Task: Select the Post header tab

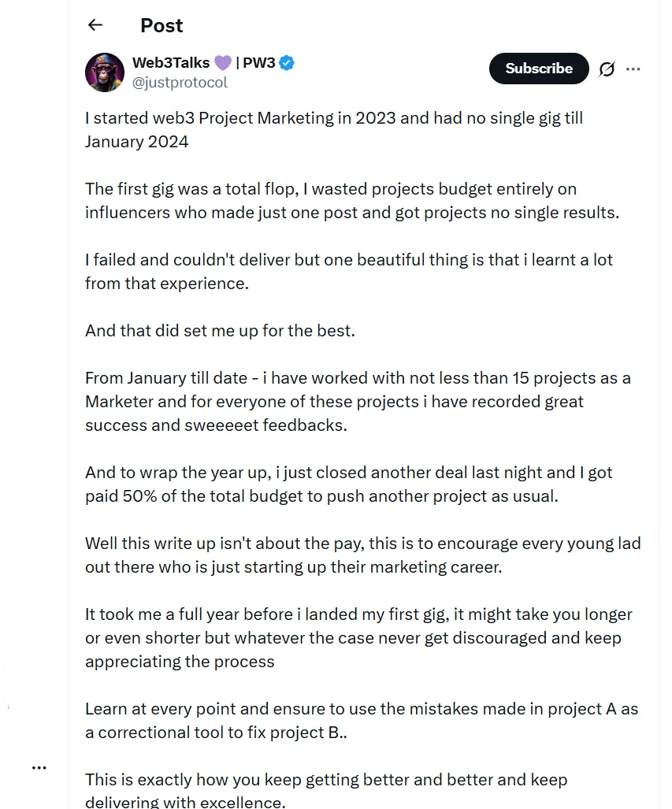Action: pyautogui.click(x=161, y=25)
